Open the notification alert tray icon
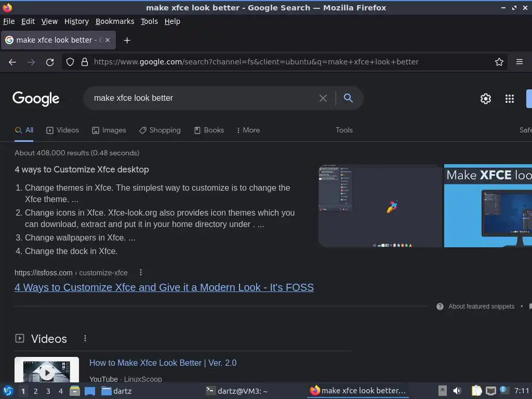532x399 pixels. (x=504, y=391)
